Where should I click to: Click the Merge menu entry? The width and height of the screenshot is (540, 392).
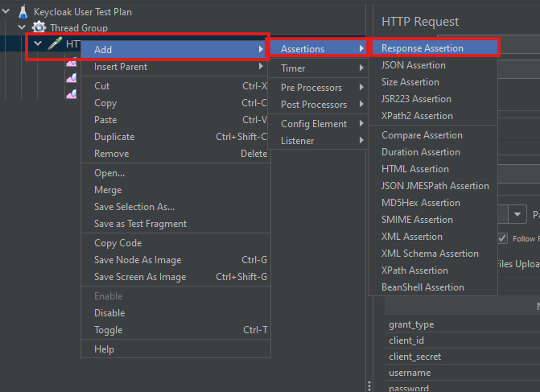(x=175, y=189)
